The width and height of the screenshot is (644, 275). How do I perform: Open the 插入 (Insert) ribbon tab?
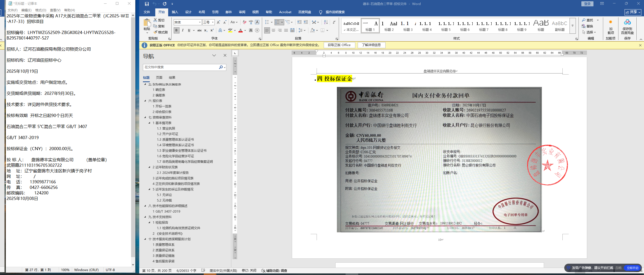pyautogui.click(x=175, y=12)
